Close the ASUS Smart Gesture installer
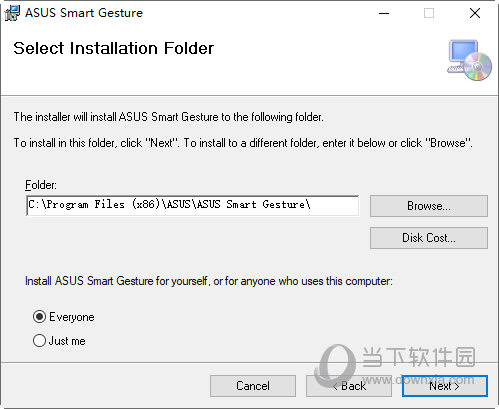 point(475,13)
